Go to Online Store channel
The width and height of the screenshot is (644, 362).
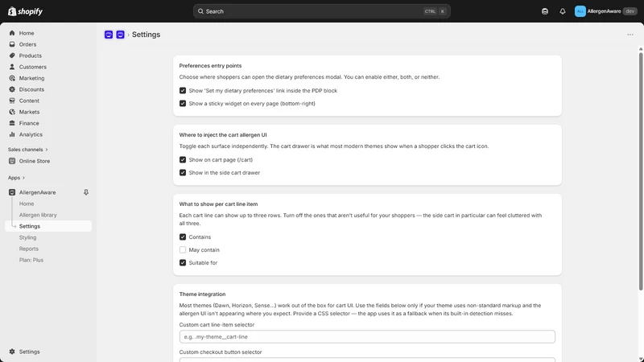click(x=35, y=162)
